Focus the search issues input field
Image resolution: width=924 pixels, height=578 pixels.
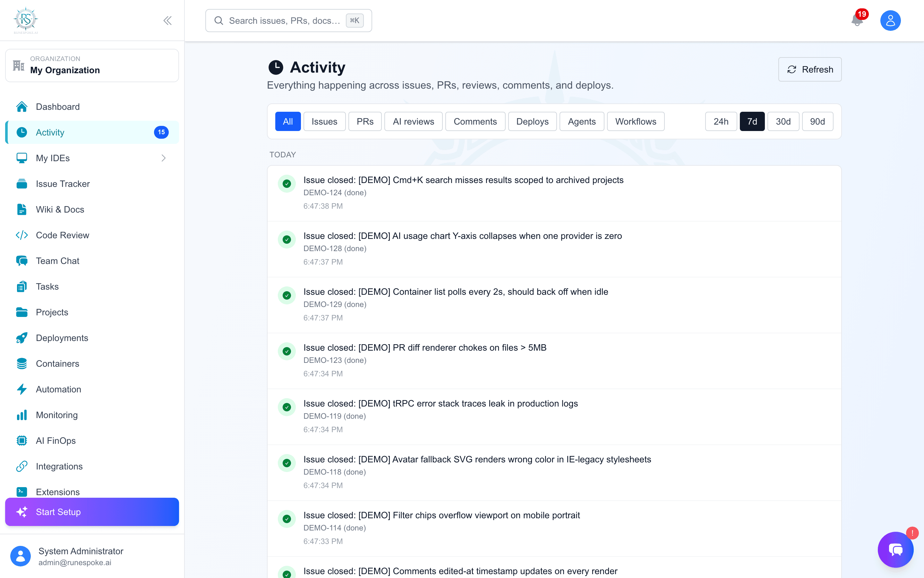[289, 21]
